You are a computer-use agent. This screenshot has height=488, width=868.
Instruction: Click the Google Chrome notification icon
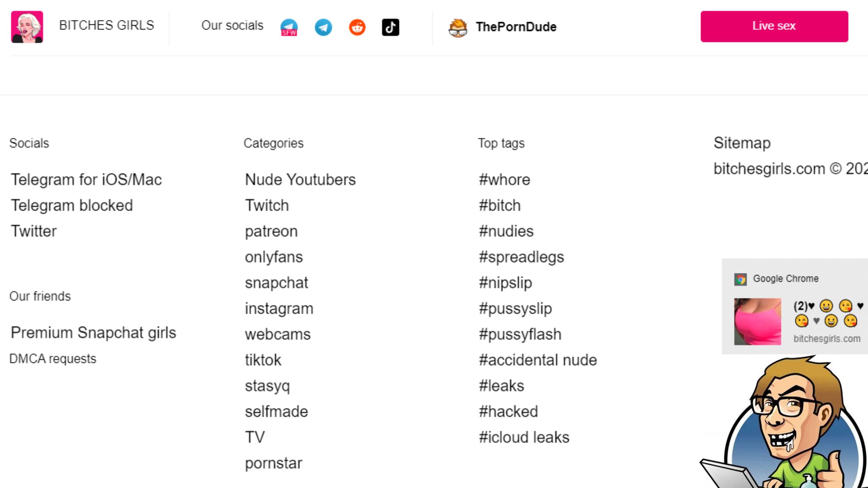(x=740, y=279)
